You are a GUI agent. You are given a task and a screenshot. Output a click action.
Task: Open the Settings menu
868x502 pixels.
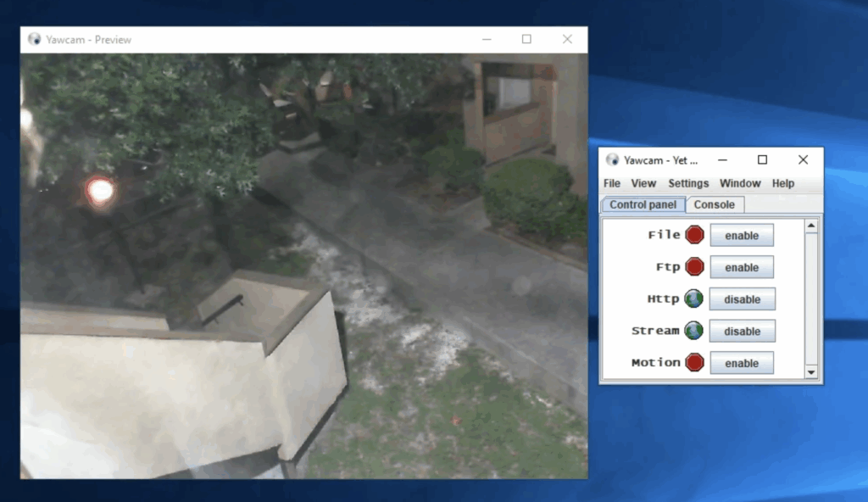tap(688, 183)
